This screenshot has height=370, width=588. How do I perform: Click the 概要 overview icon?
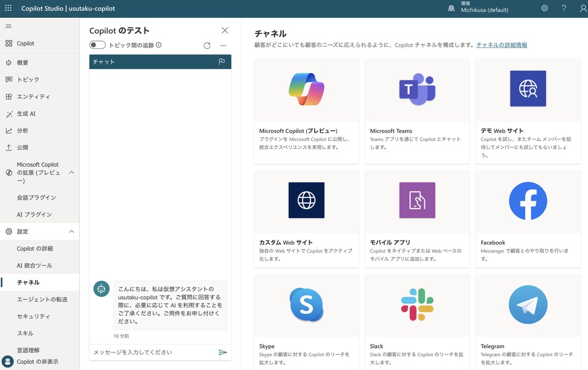tap(9, 63)
